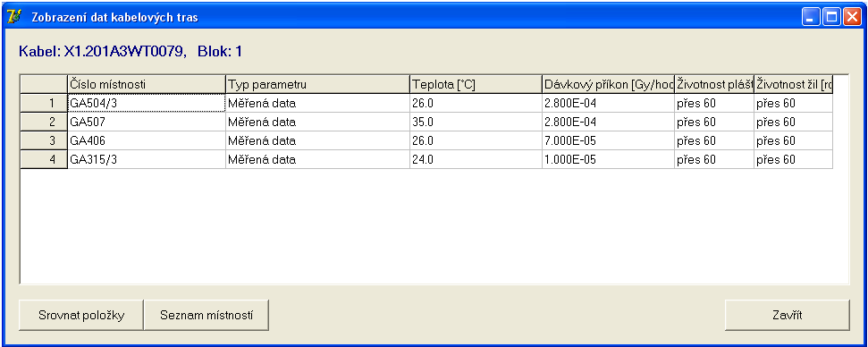This screenshot has width=868, height=347.
Task: Click the Teplota [°C] column header
Action: click(476, 84)
